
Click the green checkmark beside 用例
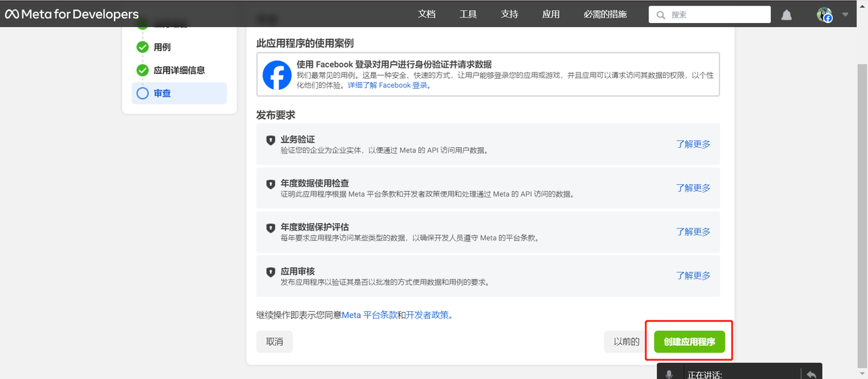tap(142, 47)
